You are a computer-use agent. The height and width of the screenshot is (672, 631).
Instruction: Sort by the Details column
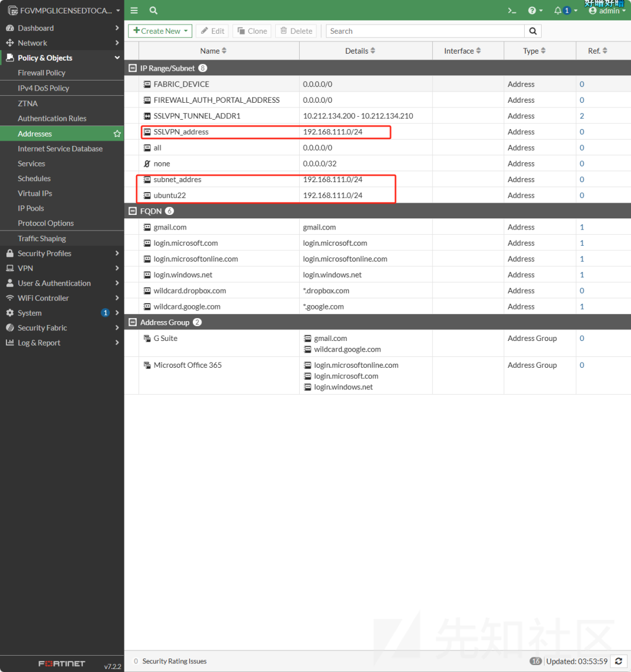coord(360,51)
